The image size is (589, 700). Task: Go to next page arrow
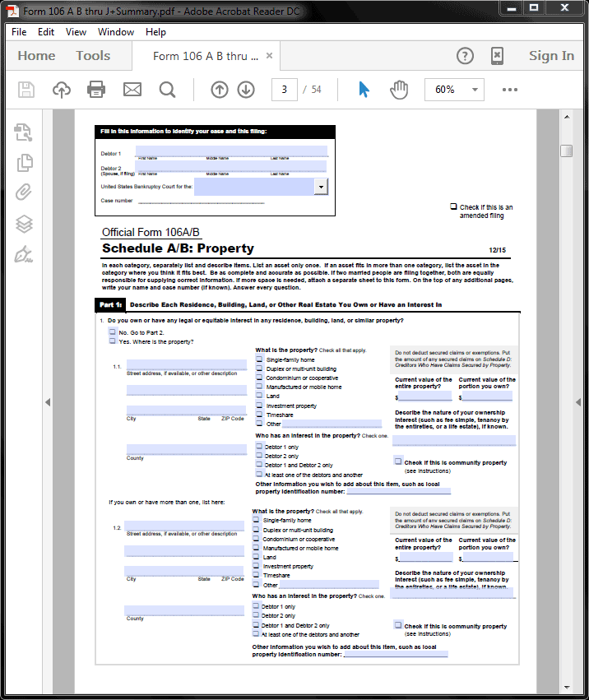(x=246, y=90)
